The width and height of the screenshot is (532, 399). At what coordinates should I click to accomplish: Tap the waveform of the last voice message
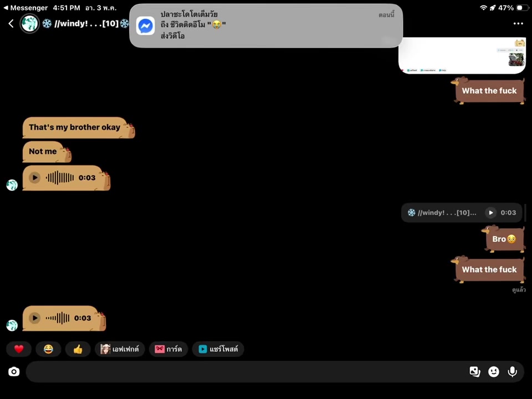pos(58,318)
